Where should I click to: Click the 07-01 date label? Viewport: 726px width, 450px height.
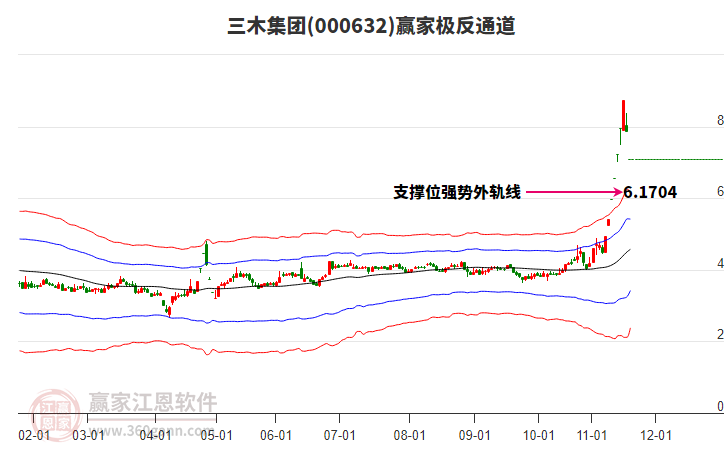(x=339, y=435)
